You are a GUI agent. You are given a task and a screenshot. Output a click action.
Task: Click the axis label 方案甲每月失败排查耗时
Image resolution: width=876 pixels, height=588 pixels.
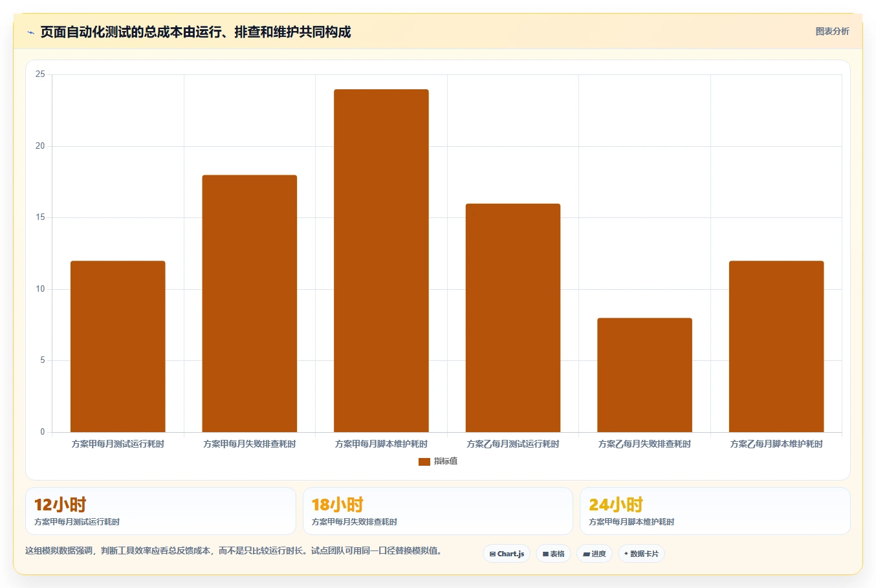[x=250, y=444]
